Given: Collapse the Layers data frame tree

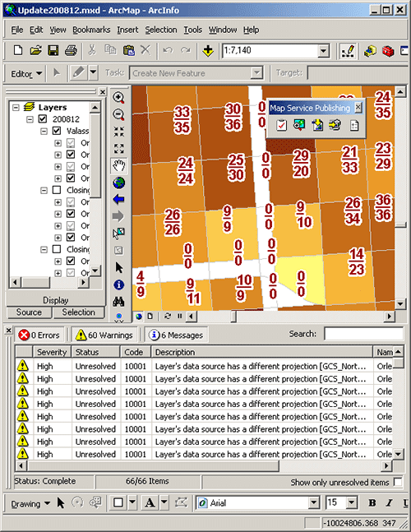Looking at the screenshot, I should pyautogui.click(x=16, y=108).
